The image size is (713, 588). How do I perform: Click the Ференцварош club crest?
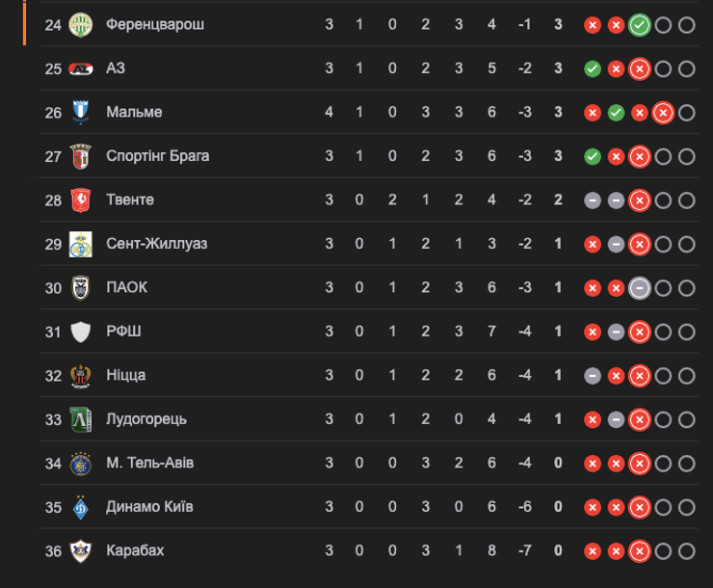tap(80, 24)
